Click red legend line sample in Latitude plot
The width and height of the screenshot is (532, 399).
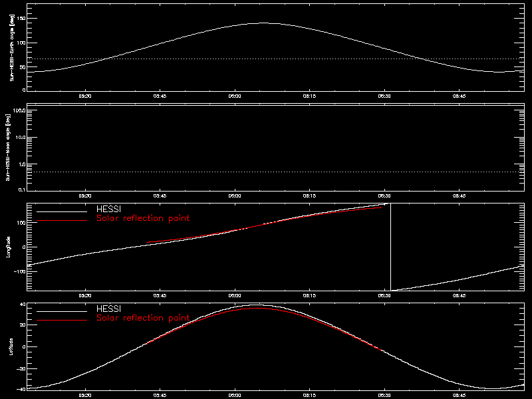click(x=62, y=321)
